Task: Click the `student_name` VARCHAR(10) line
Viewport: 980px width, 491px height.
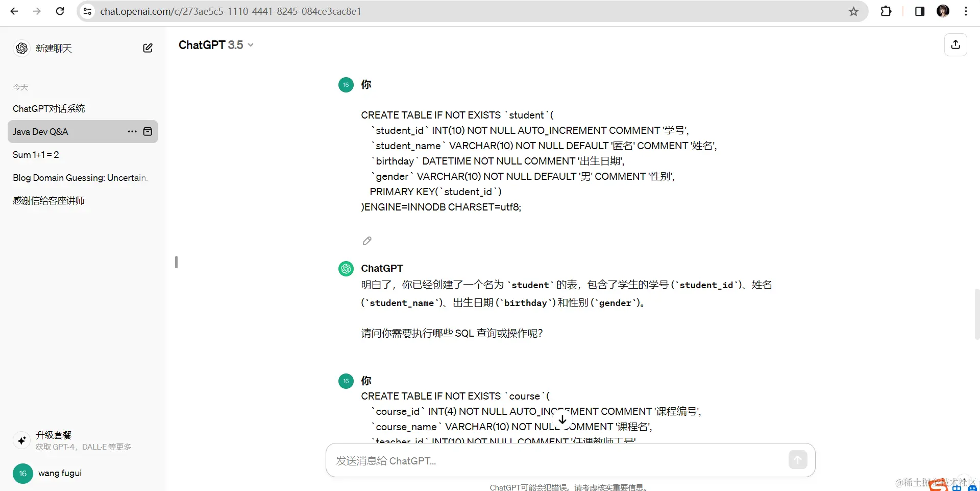Action: click(544, 146)
